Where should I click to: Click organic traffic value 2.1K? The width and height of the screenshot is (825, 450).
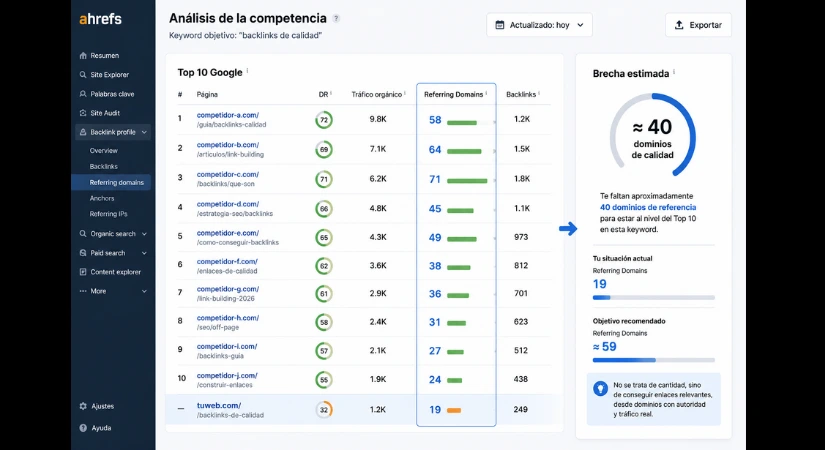click(x=378, y=351)
